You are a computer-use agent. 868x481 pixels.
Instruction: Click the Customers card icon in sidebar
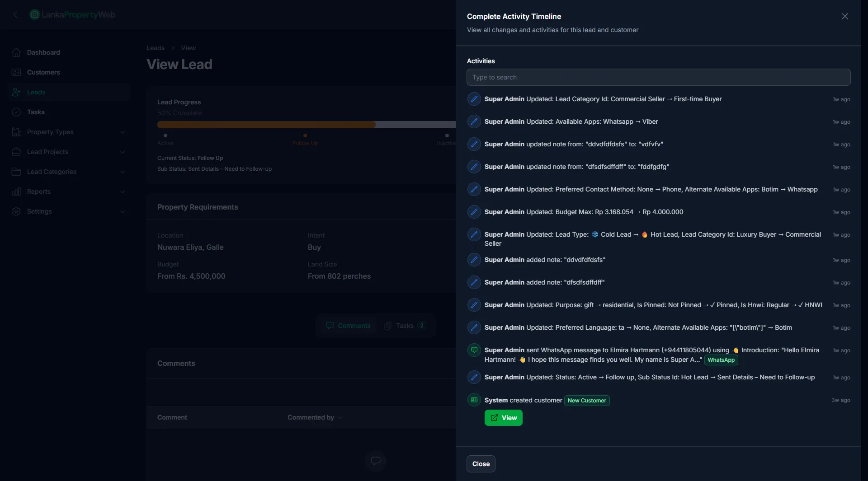16,72
